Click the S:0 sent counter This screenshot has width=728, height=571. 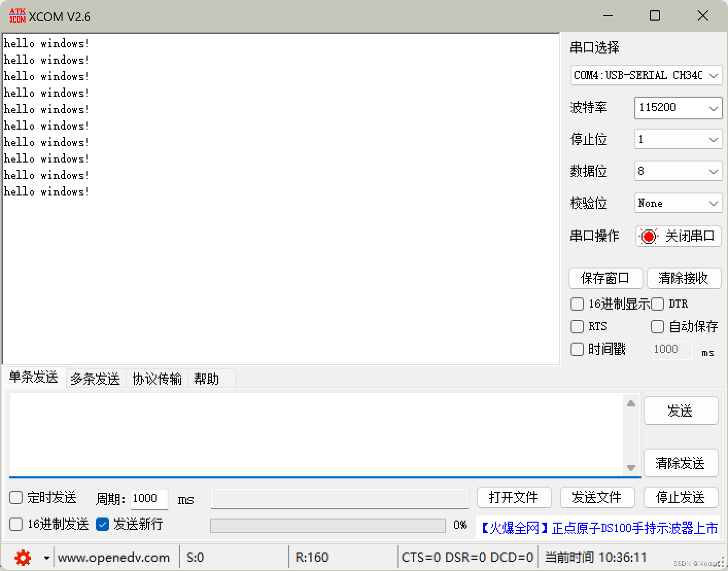tap(196, 558)
